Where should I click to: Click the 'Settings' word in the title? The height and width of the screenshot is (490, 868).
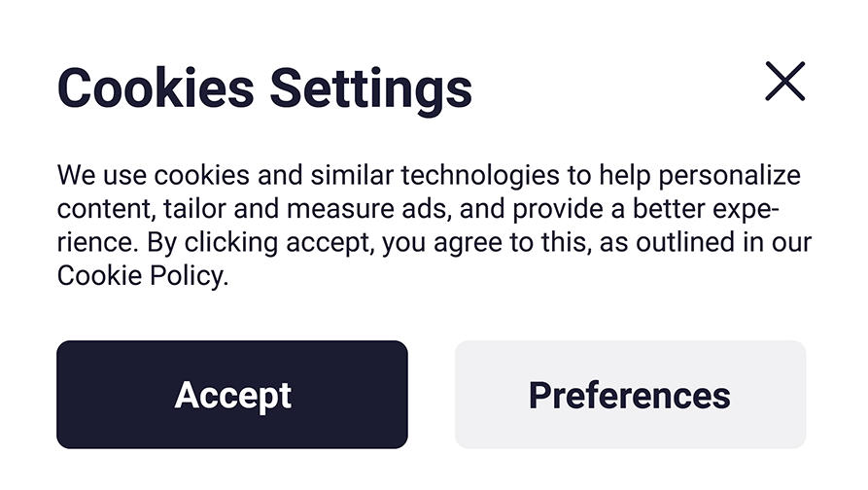(x=370, y=87)
